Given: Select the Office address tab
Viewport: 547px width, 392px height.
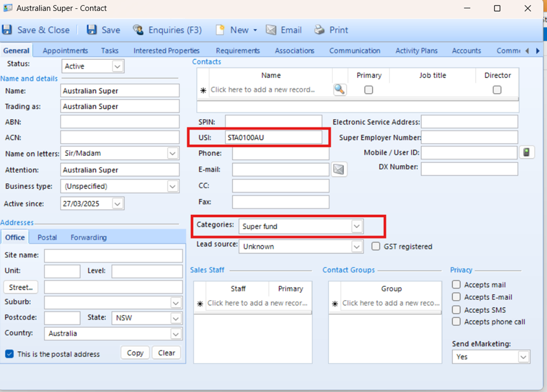Looking at the screenshot, I should (15, 237).
